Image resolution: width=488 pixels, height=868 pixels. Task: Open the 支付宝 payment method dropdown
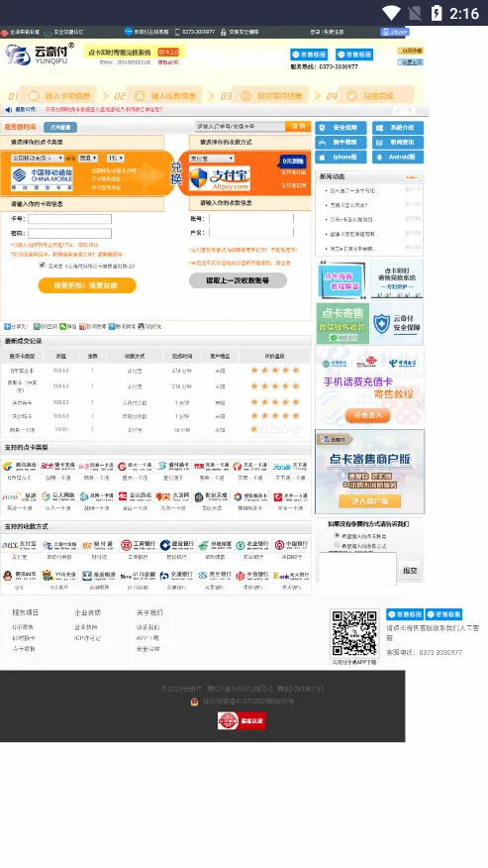pos(212,159)
